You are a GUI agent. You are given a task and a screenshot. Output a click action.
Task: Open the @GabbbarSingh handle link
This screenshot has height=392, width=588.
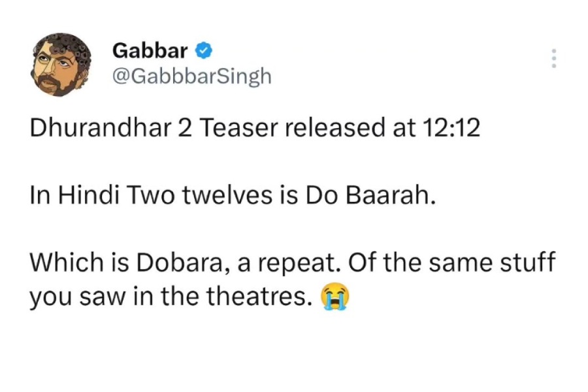coord(191,76)
